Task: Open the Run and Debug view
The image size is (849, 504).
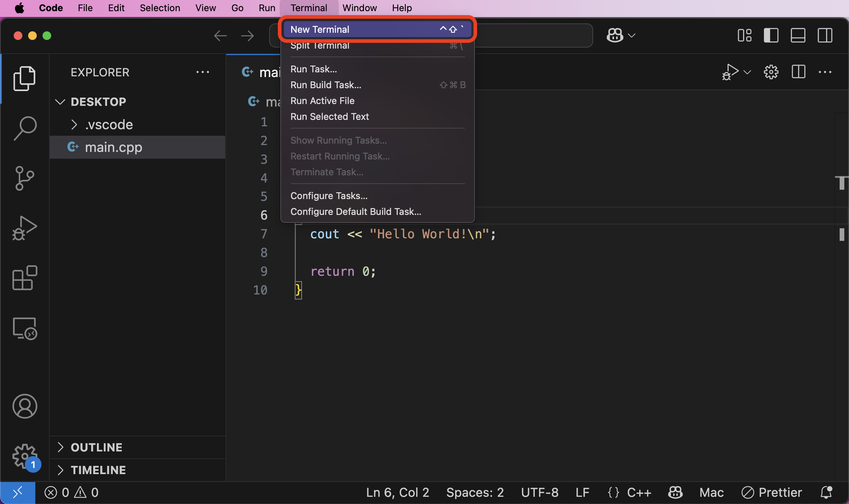Action: coord(24,228)
